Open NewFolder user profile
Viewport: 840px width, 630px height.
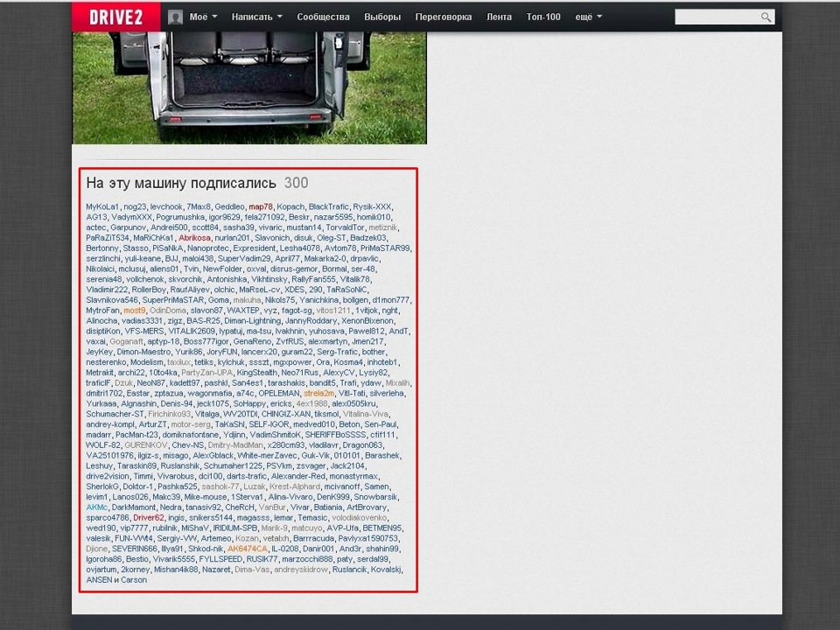[222, 269]
